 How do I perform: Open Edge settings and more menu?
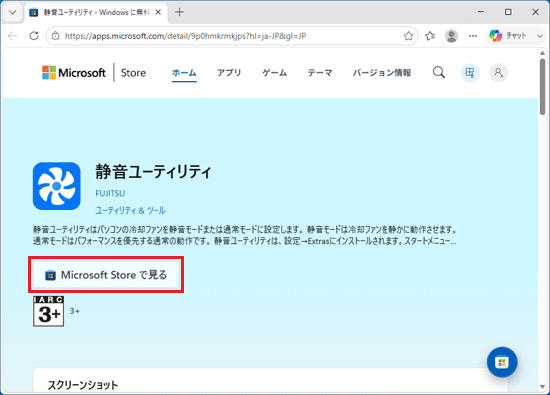click(473, 36)
